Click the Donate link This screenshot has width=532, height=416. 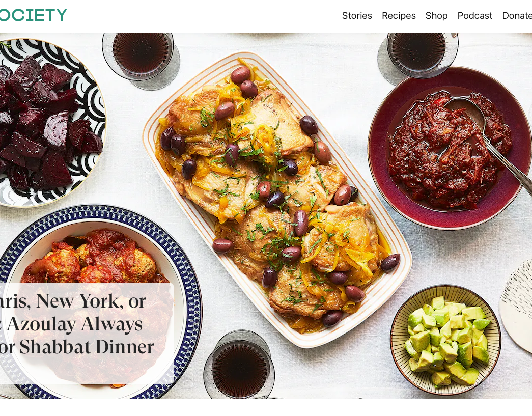[517, 16]
